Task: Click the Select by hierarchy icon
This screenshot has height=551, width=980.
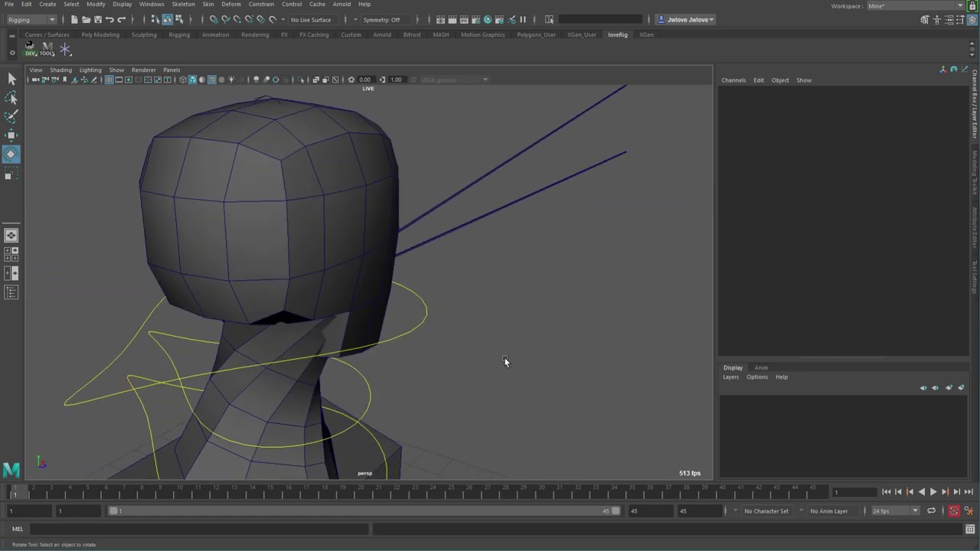Action: 155,19
